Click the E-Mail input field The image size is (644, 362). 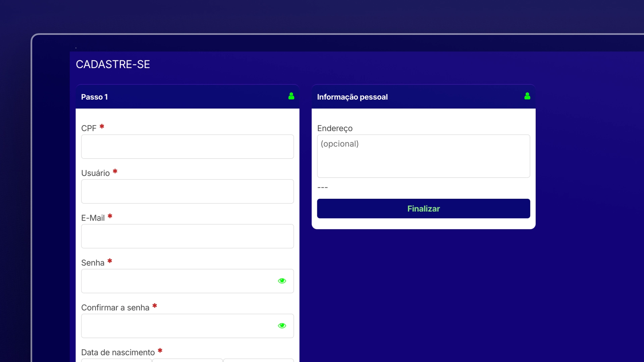[187, 236]
